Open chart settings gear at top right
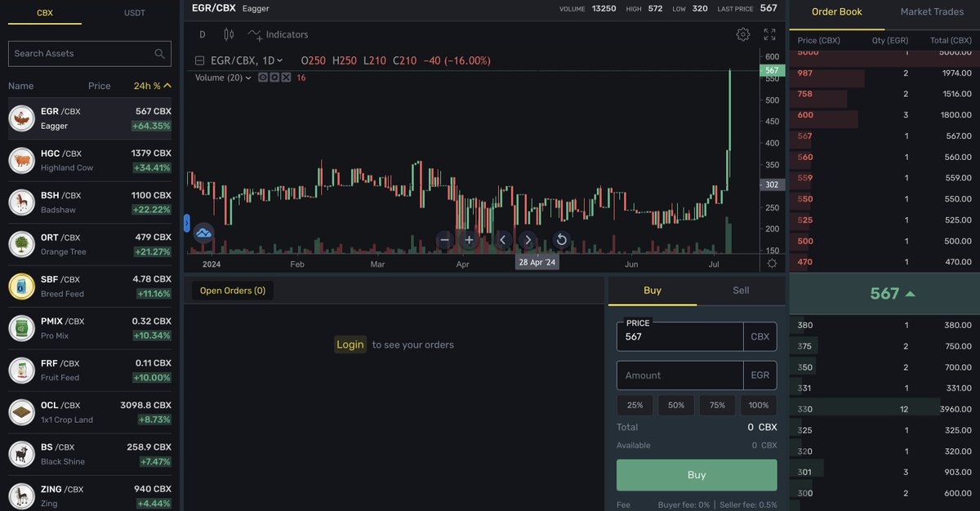This screenshot has height=511, width=980. pyautogui.click(x=742, y=34)
